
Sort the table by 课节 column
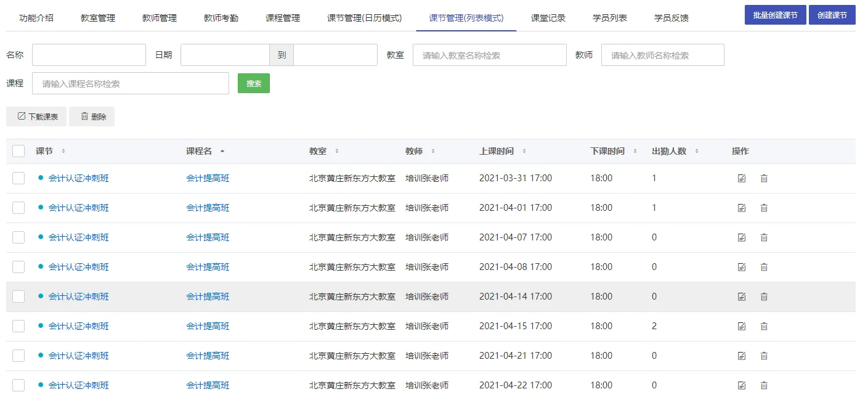pyautogui.click(x=63, y=151)
